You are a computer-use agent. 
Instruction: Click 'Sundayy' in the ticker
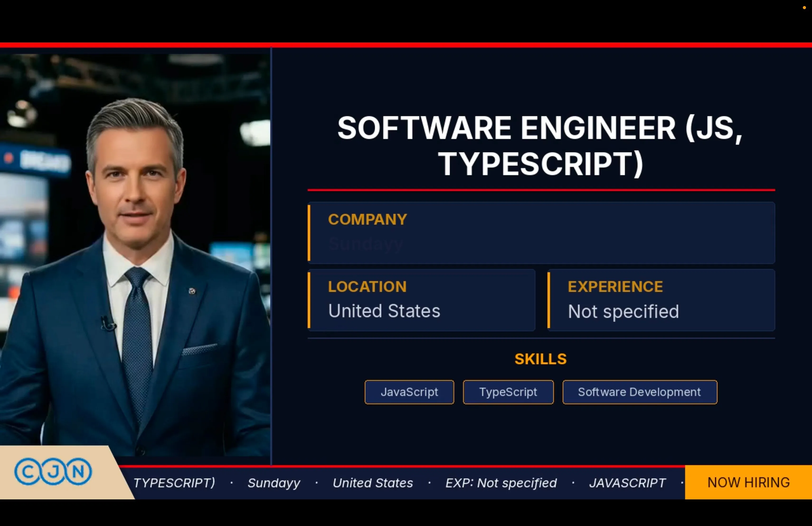274,483
